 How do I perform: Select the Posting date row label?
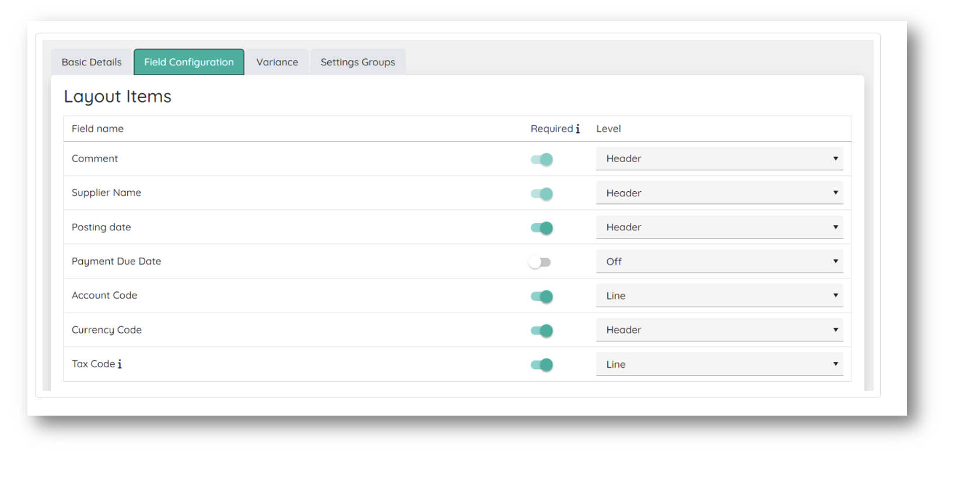point(101,227)
